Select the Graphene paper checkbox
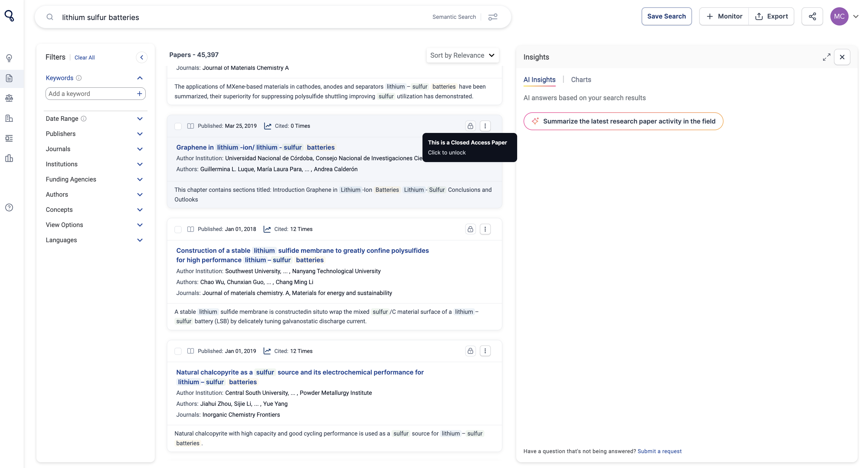Image resolution: width=868 pixels, height=468 pixels. click(178, 126)
